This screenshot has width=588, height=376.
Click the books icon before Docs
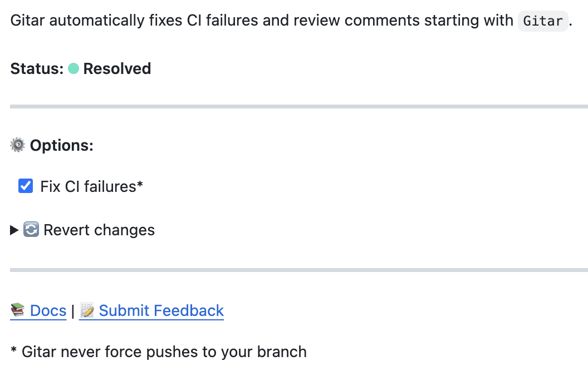pos(18,310)
